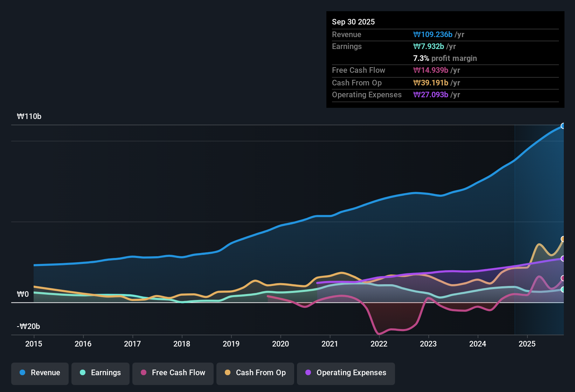Collapse the Cash From Op legend entry

(255, 373)
